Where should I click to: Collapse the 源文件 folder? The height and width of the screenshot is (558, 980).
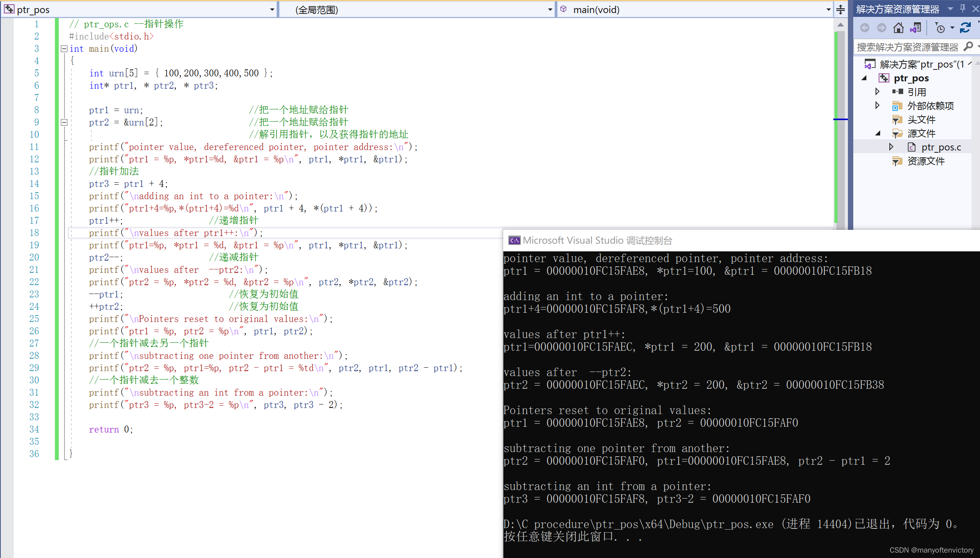(x=878, y=134)
